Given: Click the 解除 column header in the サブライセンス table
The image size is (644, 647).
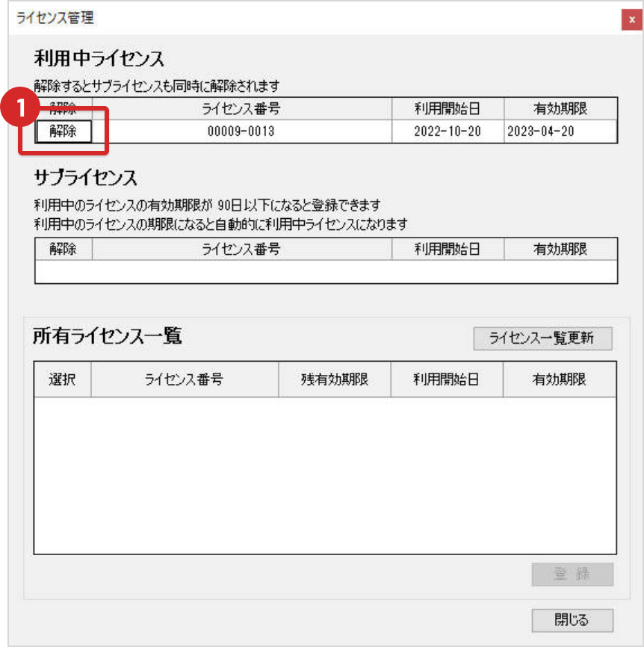Looking at the screenshot, I should (x=63, y=249).
